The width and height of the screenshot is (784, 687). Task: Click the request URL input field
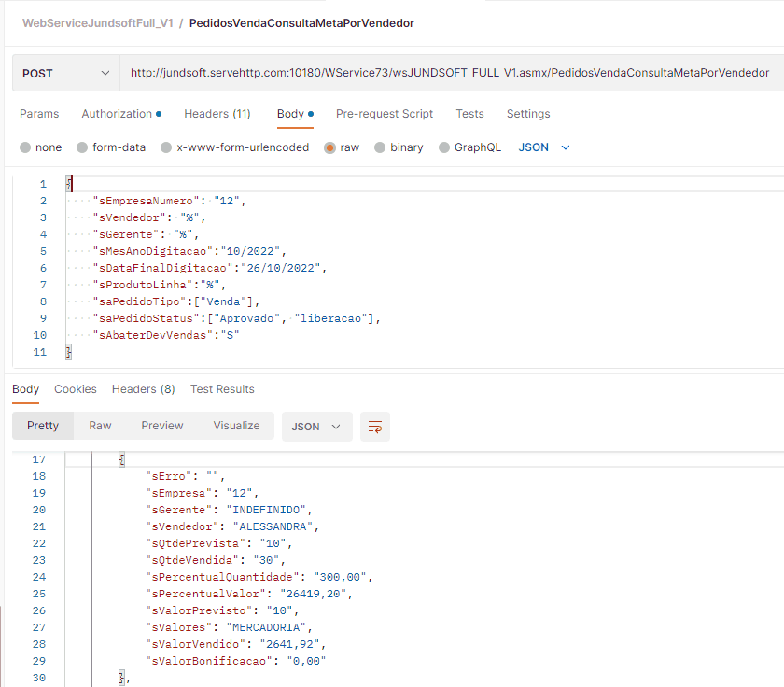[450, 73]
